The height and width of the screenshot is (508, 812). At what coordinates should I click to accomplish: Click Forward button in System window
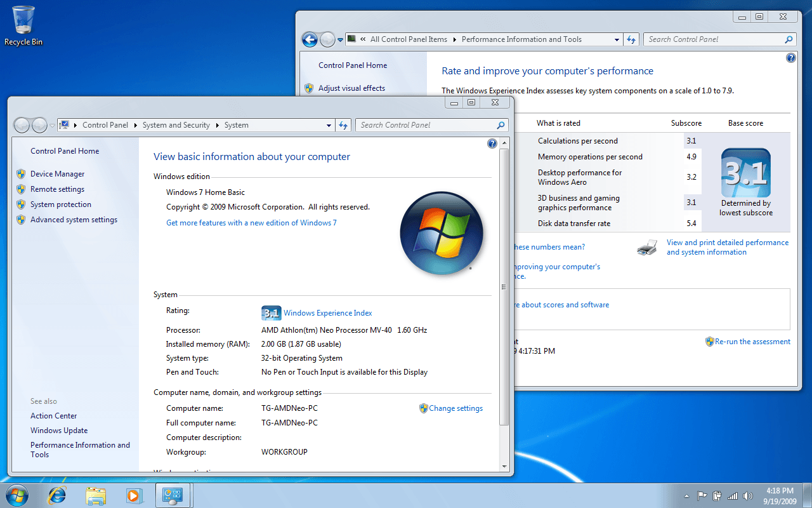[x=39, y=125]
